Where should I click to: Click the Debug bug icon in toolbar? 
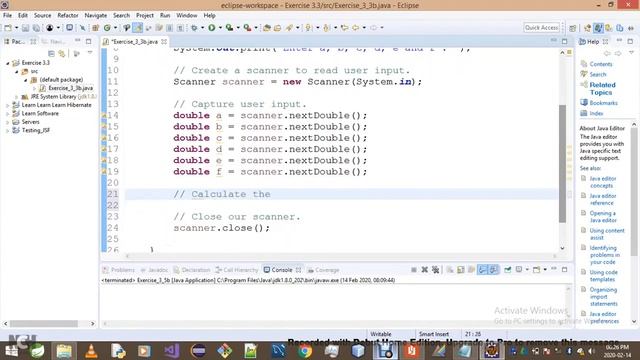[194, 28]
